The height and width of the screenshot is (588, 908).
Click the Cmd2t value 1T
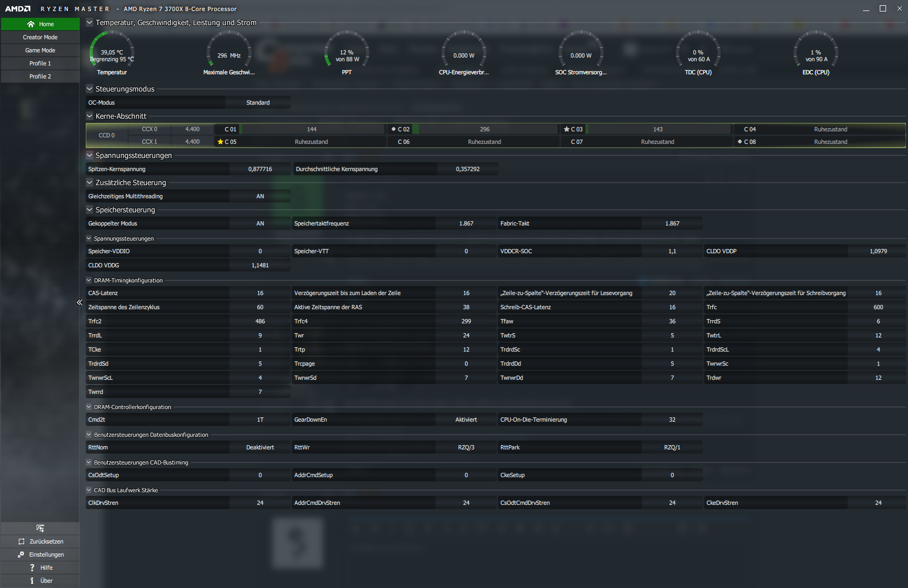pyautogui.click(x=260, y=420)
